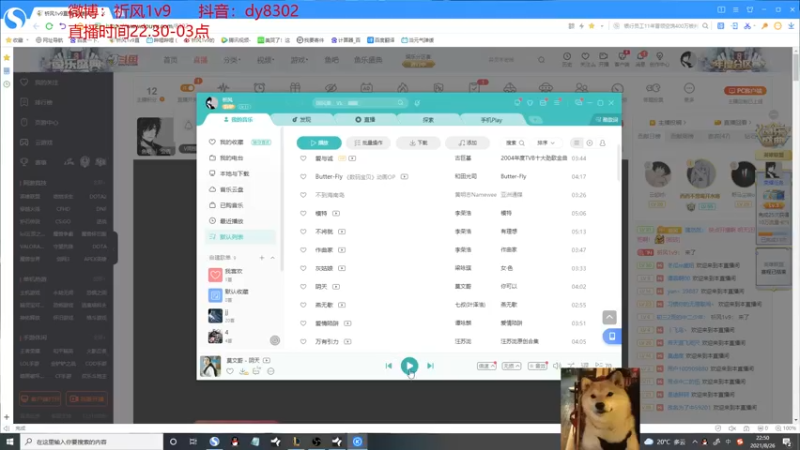Open the MV icon beside 不将就
800x450 pixels.
(342, 232)
